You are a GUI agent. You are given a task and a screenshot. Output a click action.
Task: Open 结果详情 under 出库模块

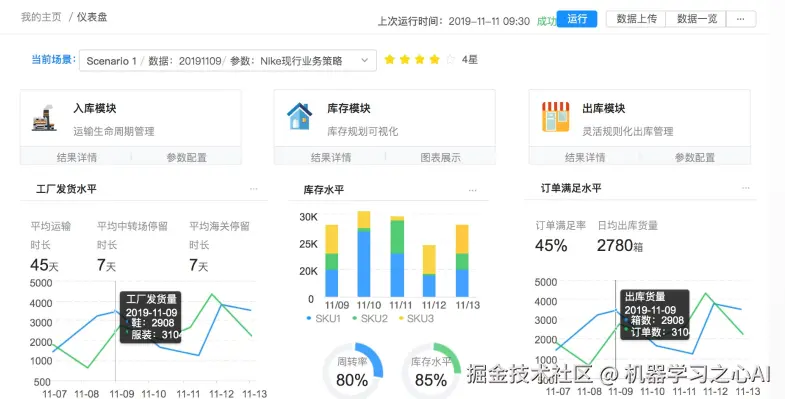tap(585, 157)
